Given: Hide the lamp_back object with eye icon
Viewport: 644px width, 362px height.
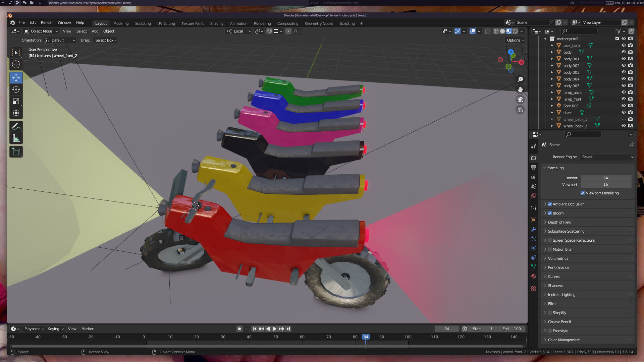Looking at the screenshot, I should 624,93.
